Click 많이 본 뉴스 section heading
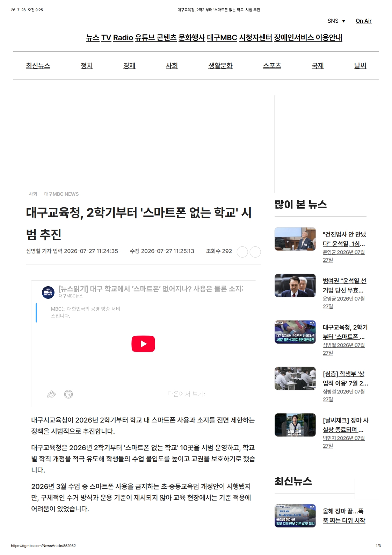 click(301, 204)
